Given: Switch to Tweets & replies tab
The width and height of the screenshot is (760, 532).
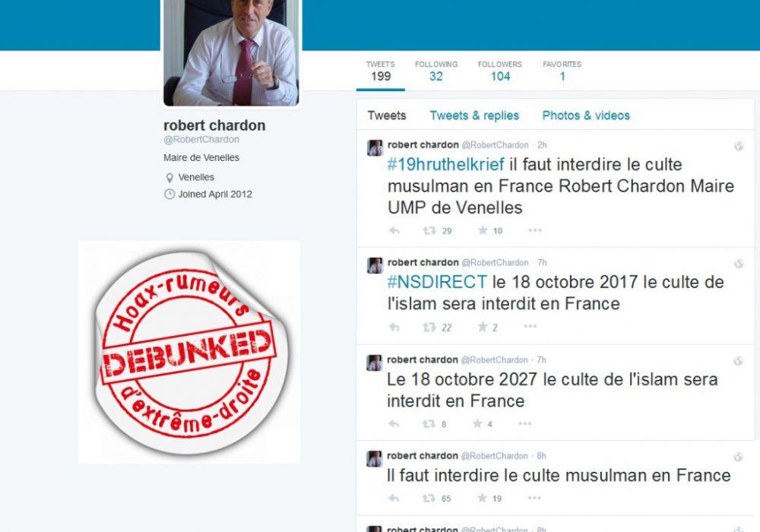Looking at the screenshot, I should [x=474, y=116].
